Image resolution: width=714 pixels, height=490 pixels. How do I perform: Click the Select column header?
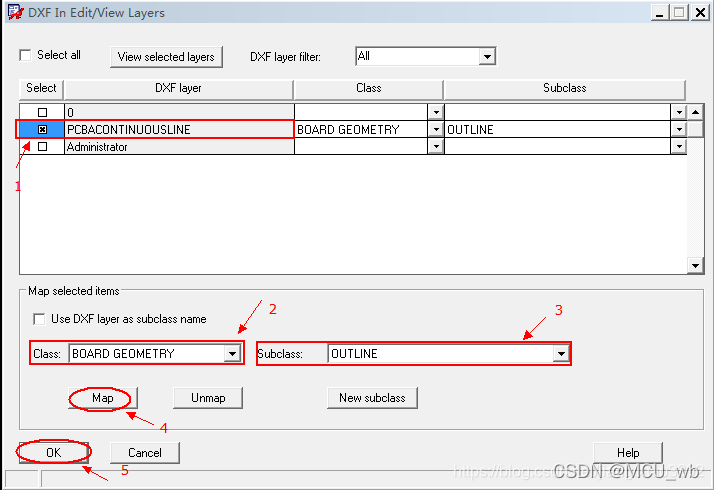pos(41,88)
